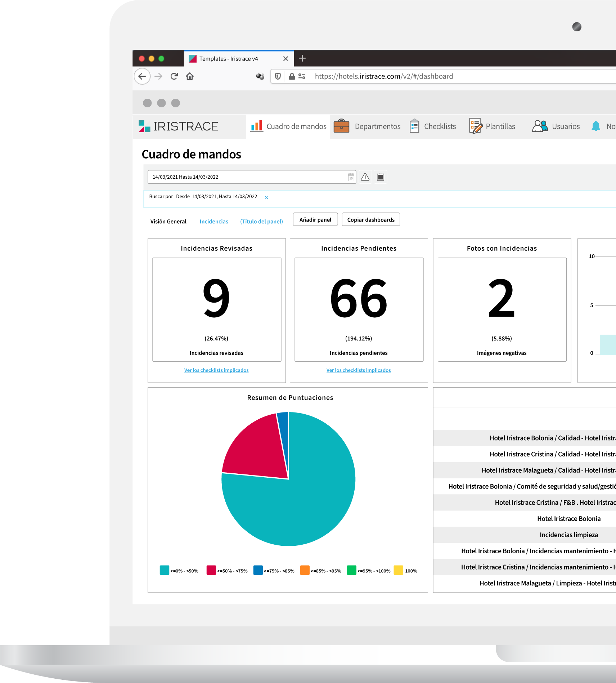The height and width of the screenshot is (683, 616).
Task: Click the (194.12%) percentage text
Action: [359, 339]
